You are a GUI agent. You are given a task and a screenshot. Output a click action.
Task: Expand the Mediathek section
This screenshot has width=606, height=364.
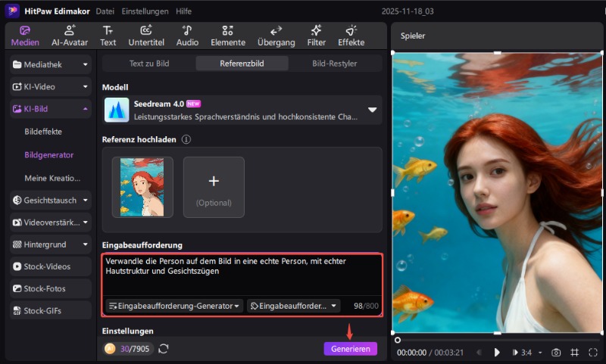(51, 64)
